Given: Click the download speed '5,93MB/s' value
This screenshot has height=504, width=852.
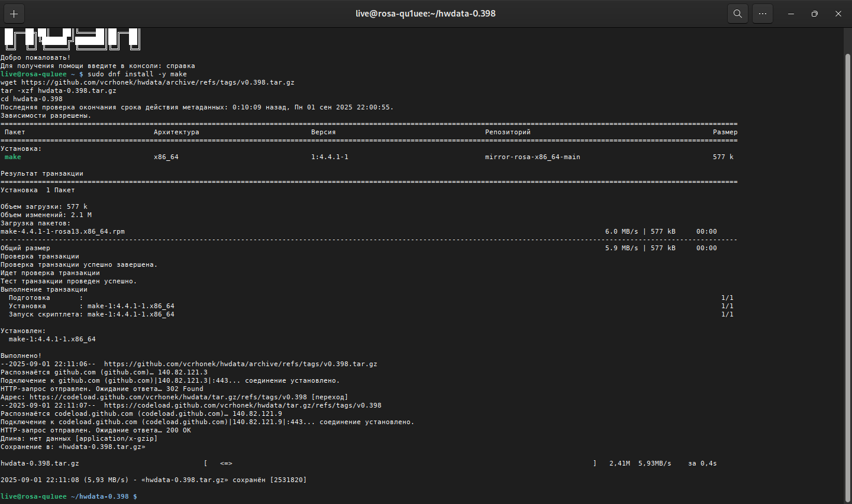Looking at the screenshot, I should click(x=654, y=463).
